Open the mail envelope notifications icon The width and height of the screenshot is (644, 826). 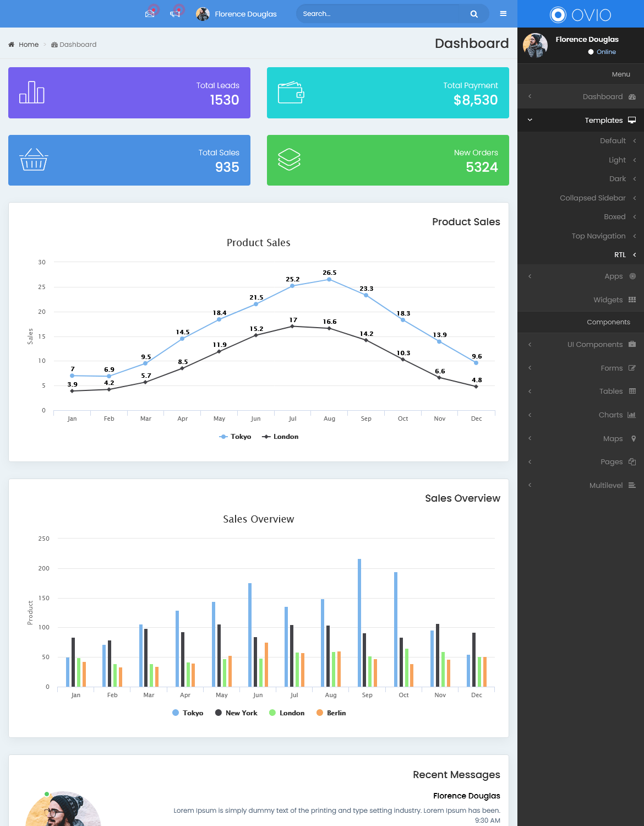(x=150, y=14)
